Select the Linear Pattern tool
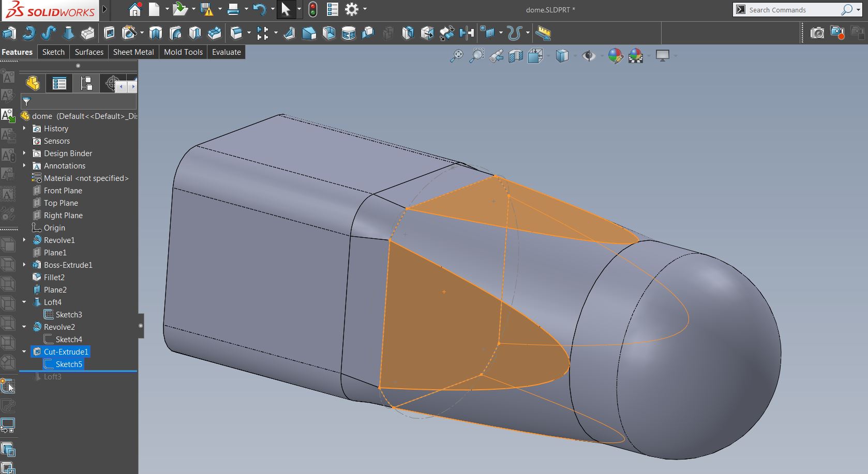 click(x=263, y=34)
